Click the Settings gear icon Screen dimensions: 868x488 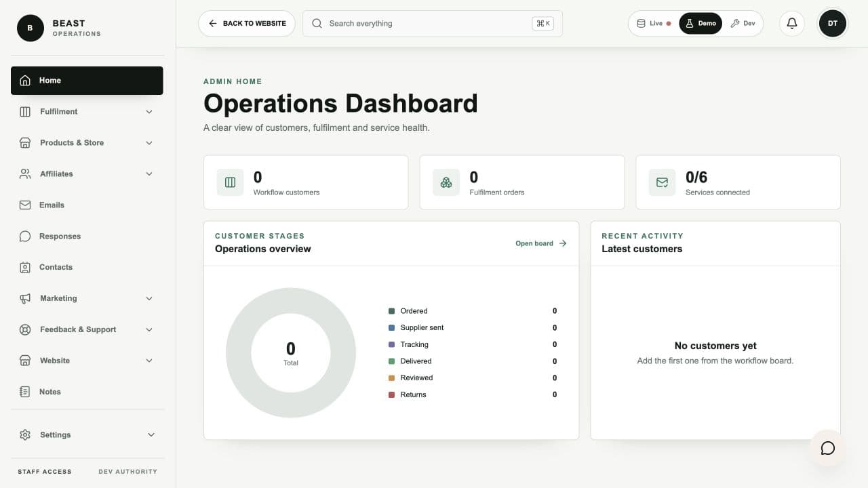25,435
